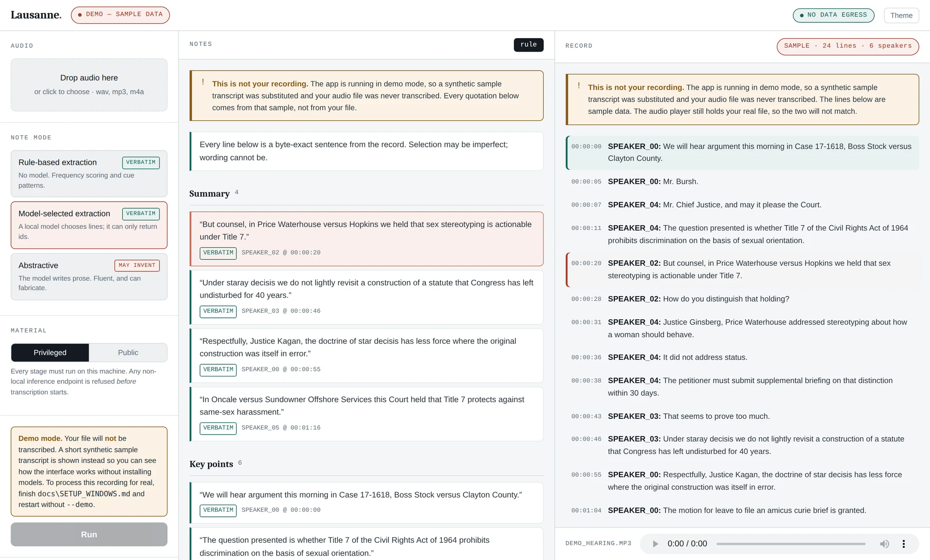Click record line about amicus curie brief granted
The image size is (930, 560).
click(x=742, y=510)
